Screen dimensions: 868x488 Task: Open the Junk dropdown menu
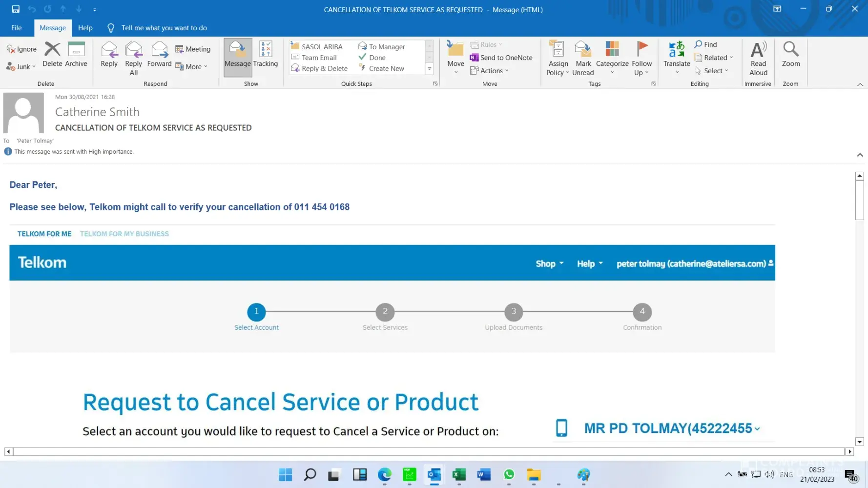[x=22, y=67]
